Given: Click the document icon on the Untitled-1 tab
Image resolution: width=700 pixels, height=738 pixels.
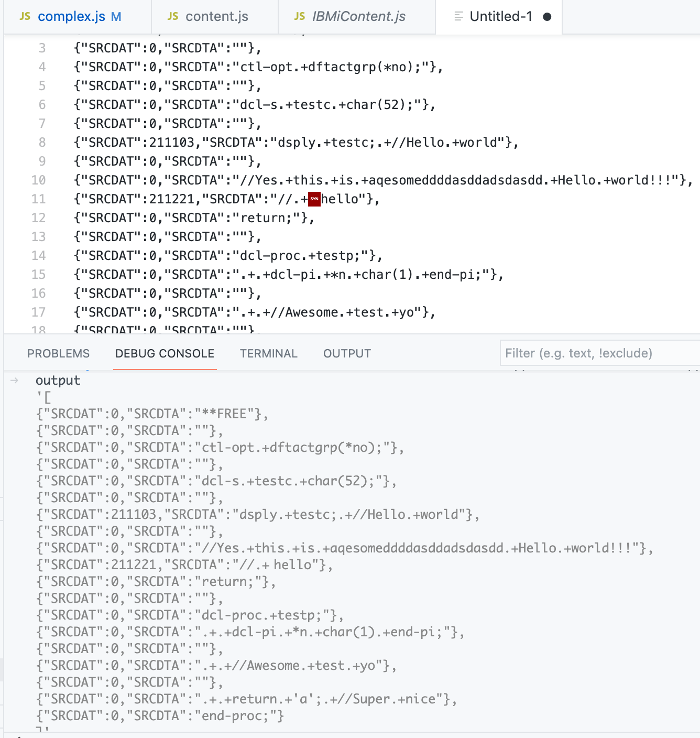Looking at the screenshot, I should pyautogui.click(x=458, y=16).
